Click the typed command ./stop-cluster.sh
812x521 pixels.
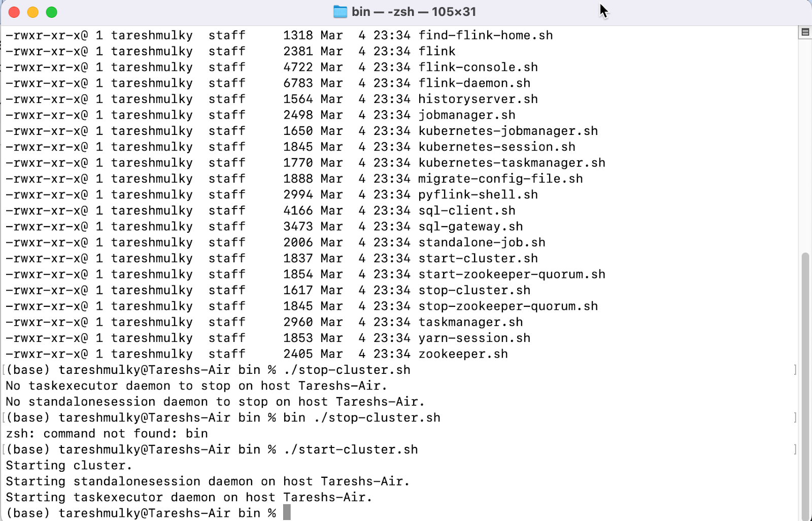tap(347, 370)
